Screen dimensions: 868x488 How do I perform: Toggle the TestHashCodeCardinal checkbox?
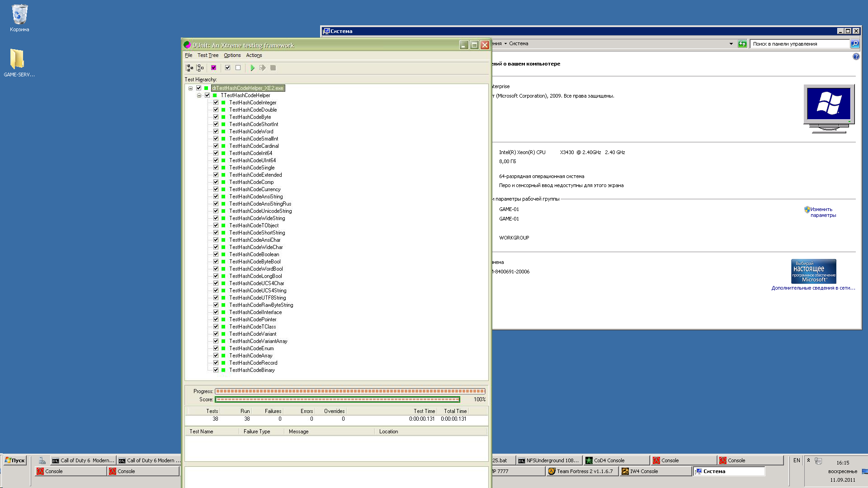pos(216,146)
